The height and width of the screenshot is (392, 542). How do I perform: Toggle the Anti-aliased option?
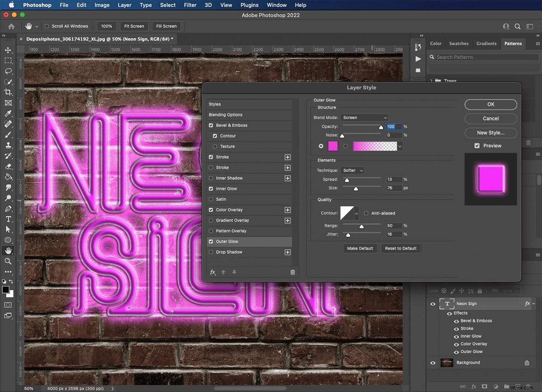click(367, 213)
